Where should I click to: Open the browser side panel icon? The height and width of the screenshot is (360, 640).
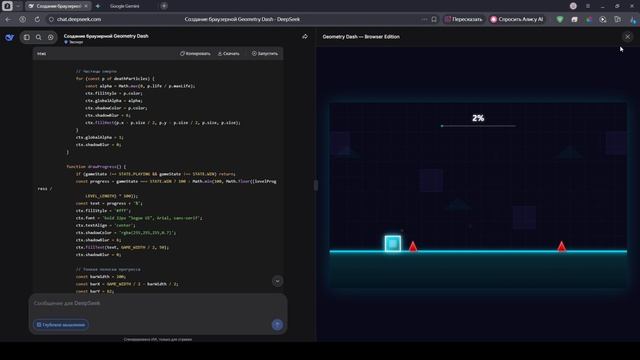618,19
